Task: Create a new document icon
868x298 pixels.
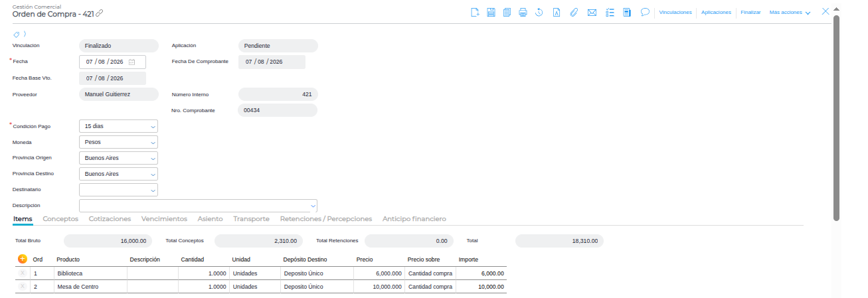Action: click(475, 12)
